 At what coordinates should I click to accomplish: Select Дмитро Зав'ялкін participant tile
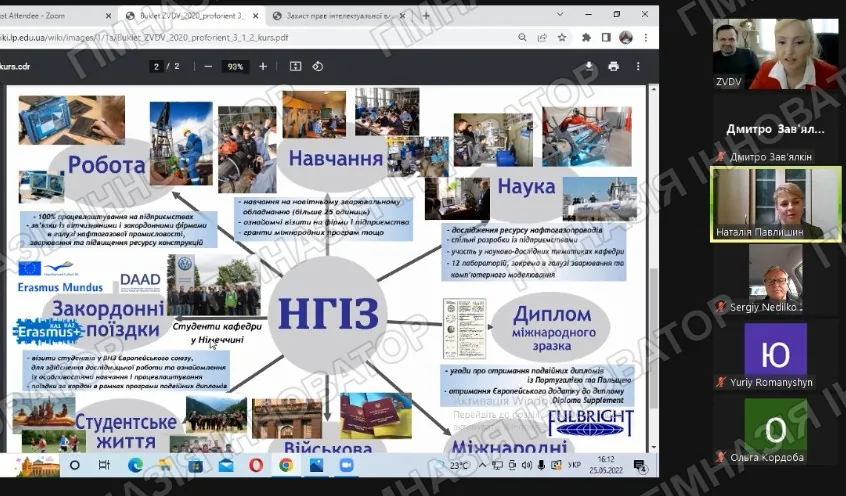coord(775,130)
